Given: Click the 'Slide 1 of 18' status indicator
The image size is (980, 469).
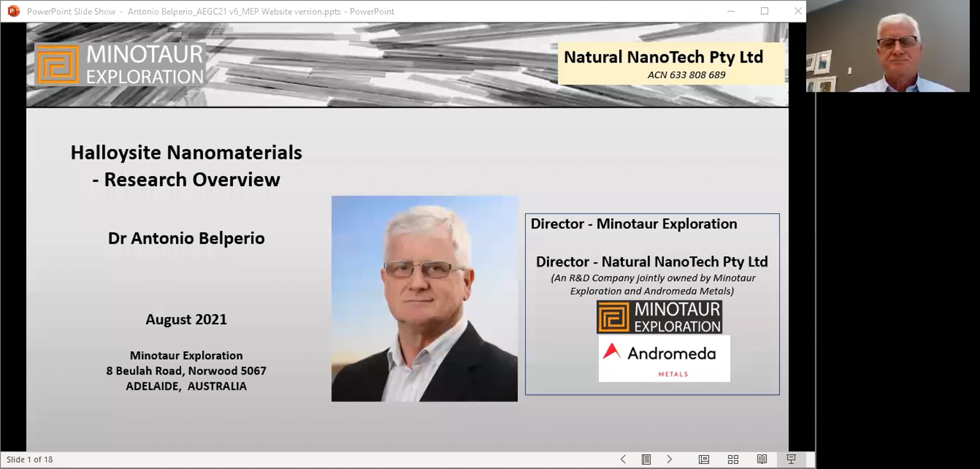Looking at the screenshot, I should (x=29, y=460).
